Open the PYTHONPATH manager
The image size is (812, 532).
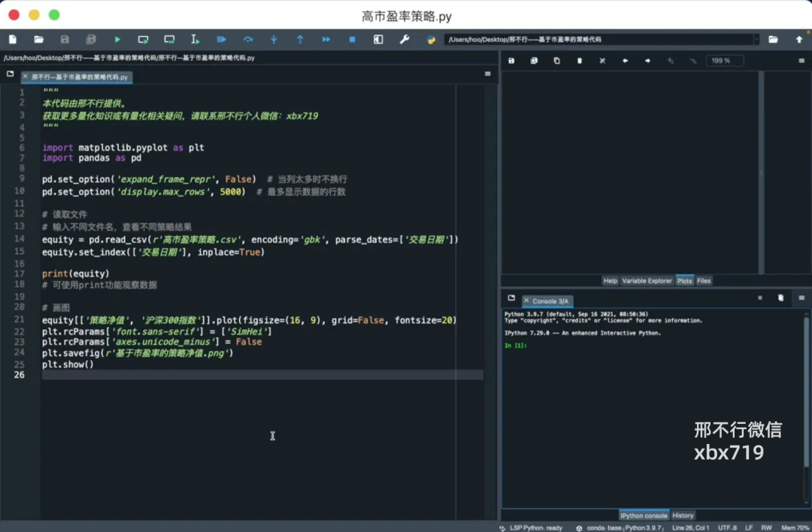point(430,39)
